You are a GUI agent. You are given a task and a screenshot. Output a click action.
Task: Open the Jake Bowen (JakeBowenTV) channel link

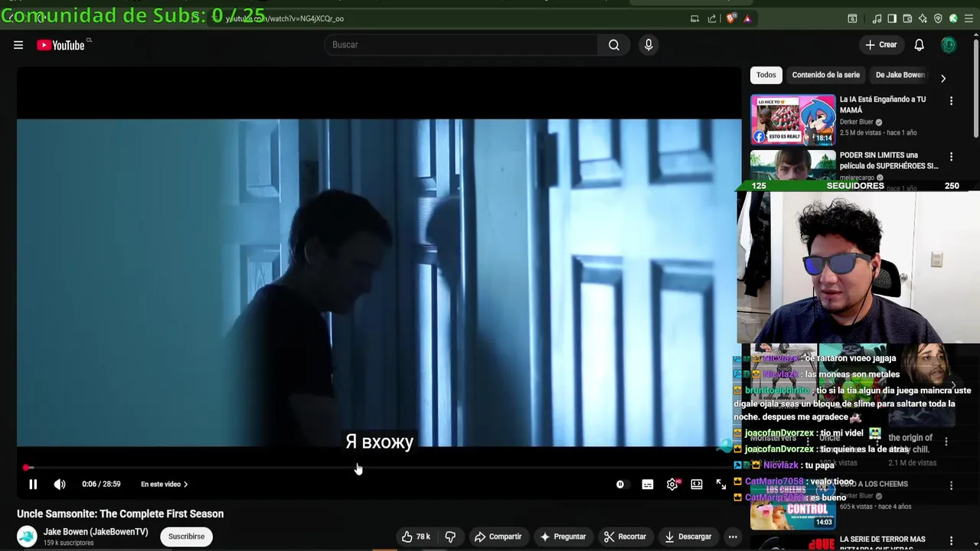96,532
